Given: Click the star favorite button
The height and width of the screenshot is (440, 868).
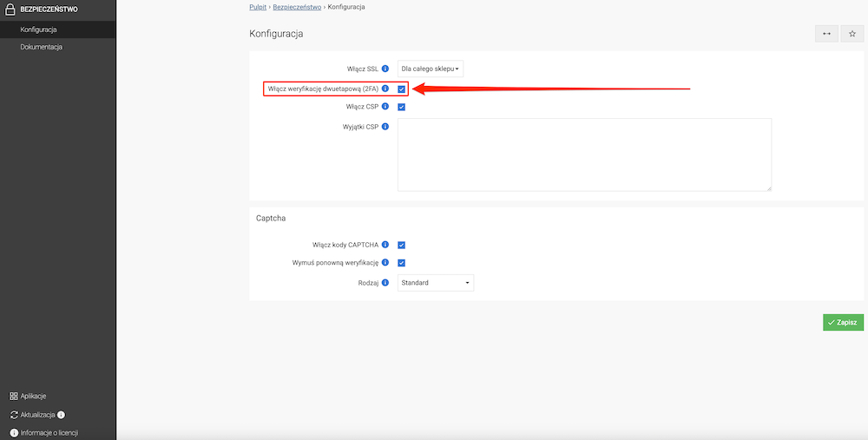Looking at the screenshot, I should click(x=852, y=34).
